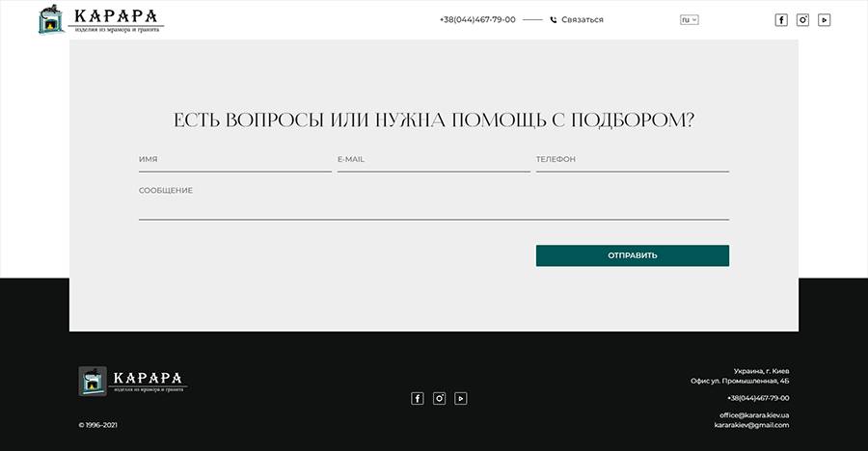Expand the "ru" language dropdown

click(689, 19)
